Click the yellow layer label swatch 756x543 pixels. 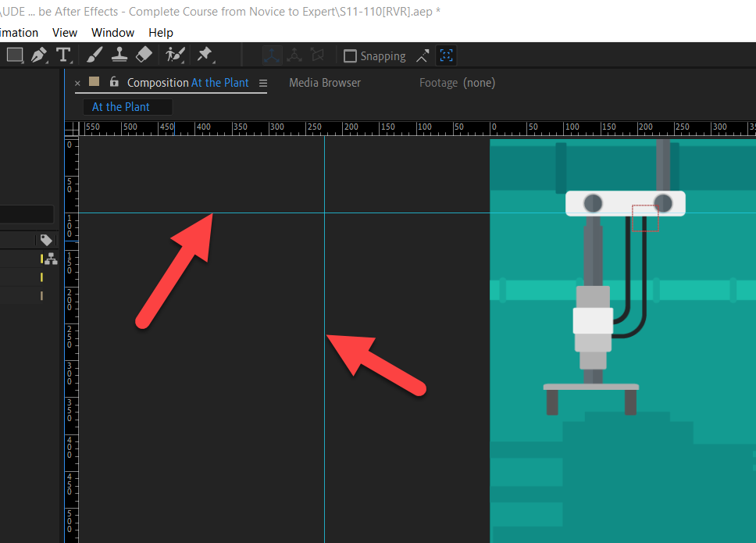pos(41,259)
